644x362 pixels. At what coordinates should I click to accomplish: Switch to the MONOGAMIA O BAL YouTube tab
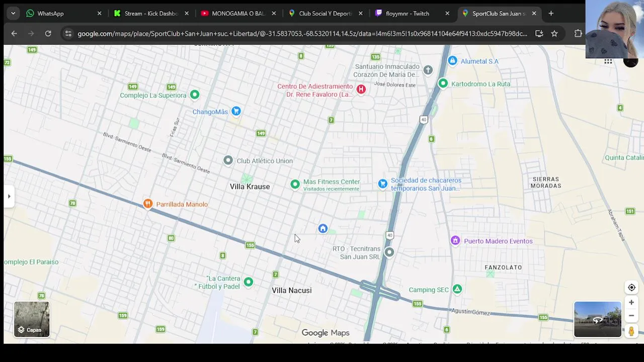click(237, 14)
